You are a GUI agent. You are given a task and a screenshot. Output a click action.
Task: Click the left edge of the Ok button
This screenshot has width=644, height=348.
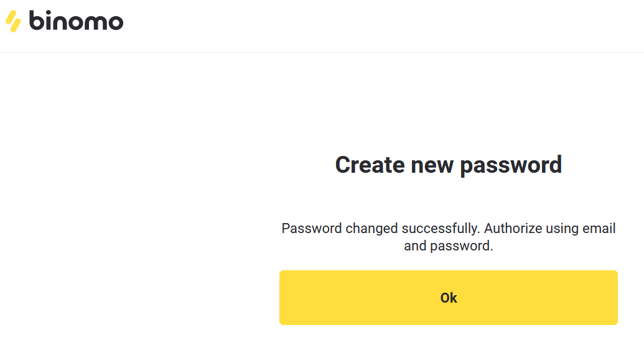tap(284, 298)
